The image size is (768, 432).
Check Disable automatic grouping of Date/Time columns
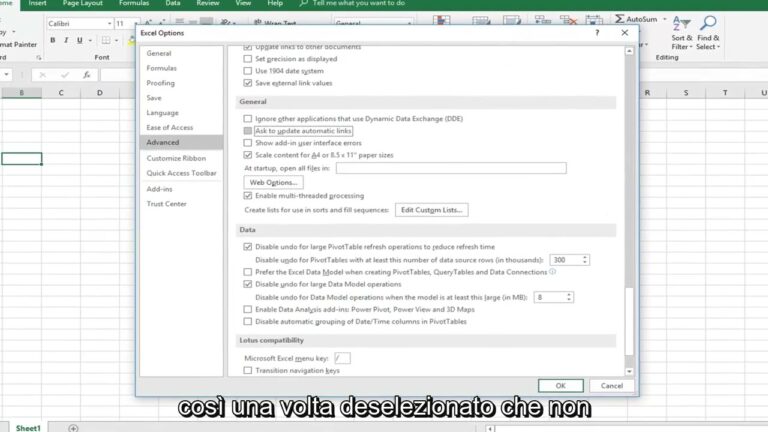[x=248, y=322]
